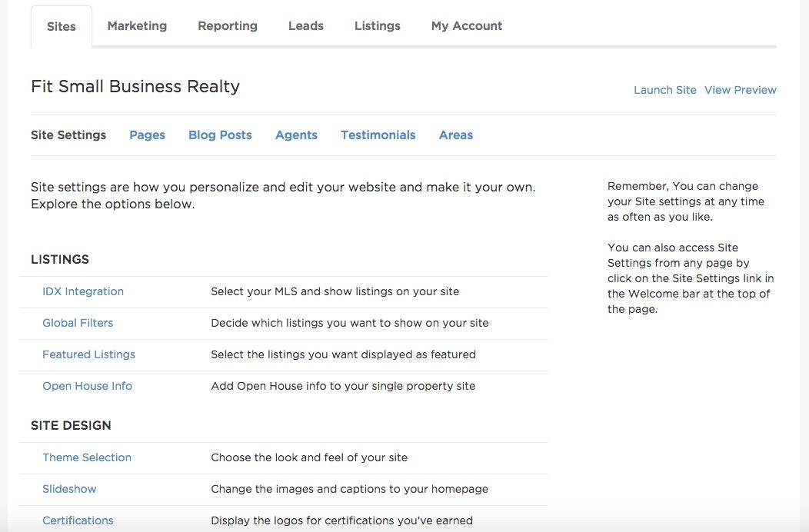809x532 pixels.
Task: Click 'Select the listings you want displayed' text
Action: (x=343, y=354)
